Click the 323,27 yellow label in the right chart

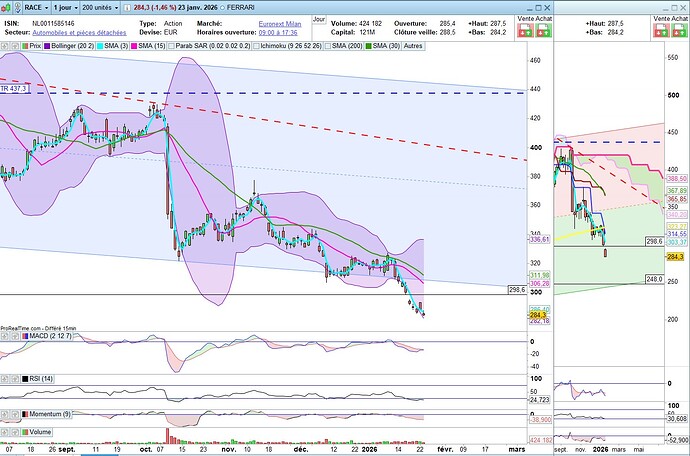677,226
